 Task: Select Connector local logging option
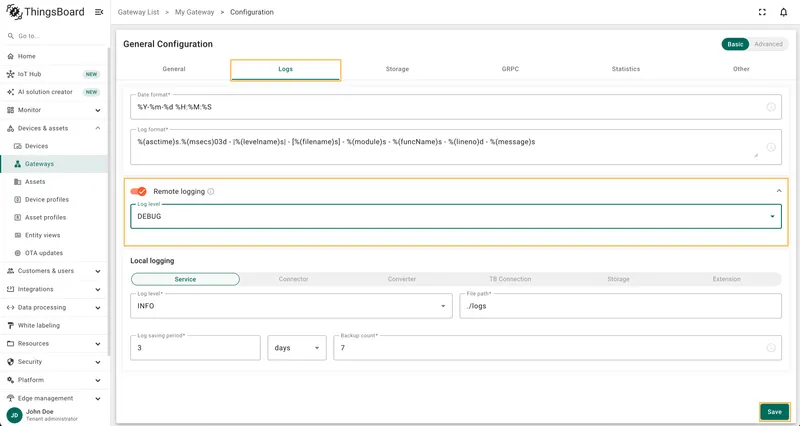pyautogui.click(x=293, y=279)
